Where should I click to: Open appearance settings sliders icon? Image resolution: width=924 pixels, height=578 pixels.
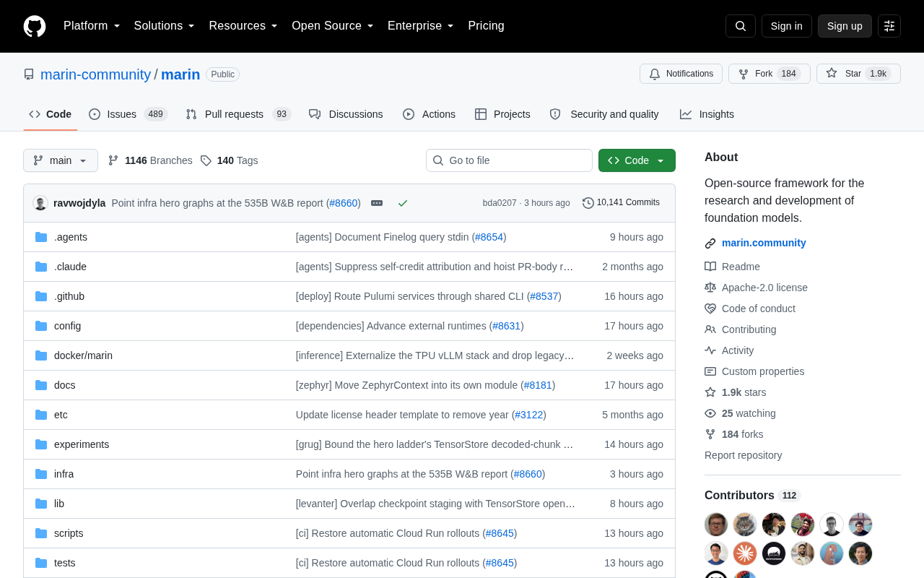[x=889, y=26]
